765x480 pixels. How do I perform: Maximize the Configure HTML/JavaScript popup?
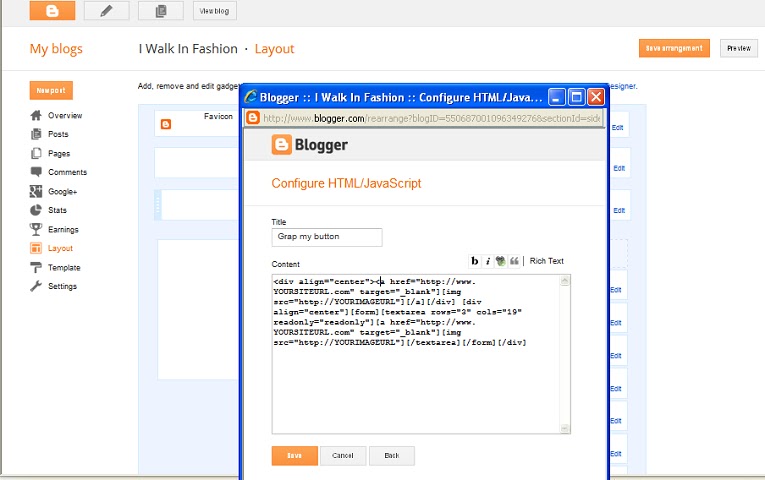pyautogui.click(x=576, y=97)
